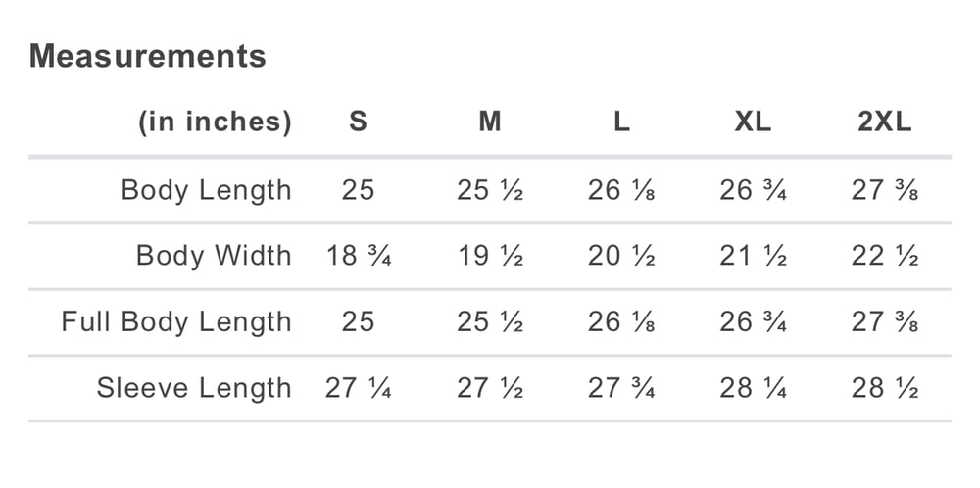The image size is (980, 488).
Task: Click the Full Body Length row label
Action: 176,322
